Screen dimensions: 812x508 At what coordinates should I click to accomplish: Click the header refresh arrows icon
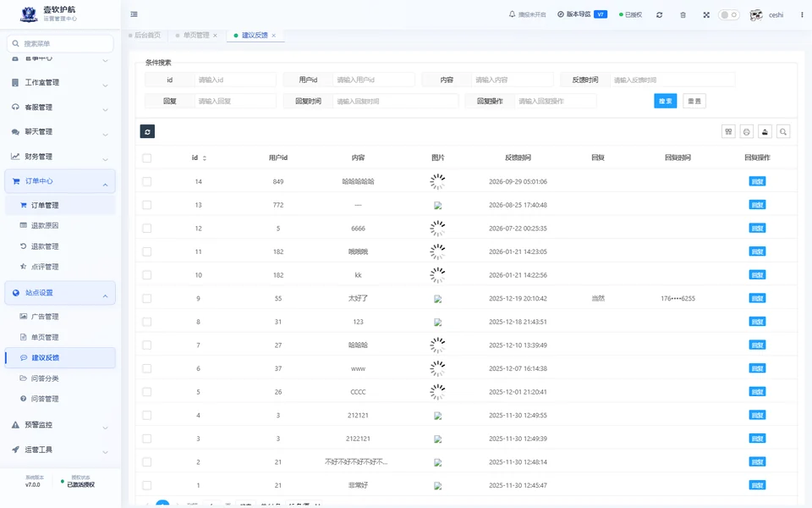[659, 15]
